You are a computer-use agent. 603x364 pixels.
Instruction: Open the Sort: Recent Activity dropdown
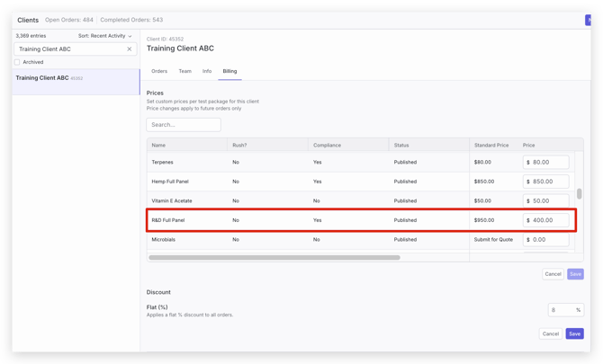pyautogui.click(x=104, y=36)
